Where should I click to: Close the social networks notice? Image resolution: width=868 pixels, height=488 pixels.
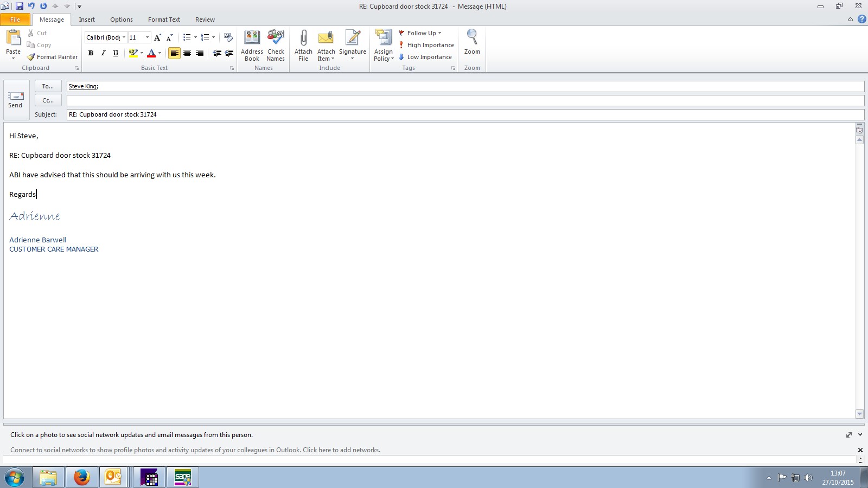pyautogui.click(x=860, y=450)
